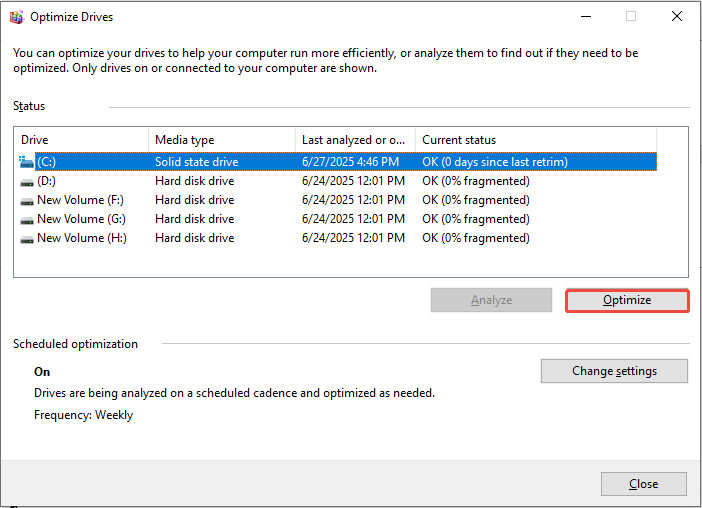Open Change settings for scheduled optimization

(614, 371)
